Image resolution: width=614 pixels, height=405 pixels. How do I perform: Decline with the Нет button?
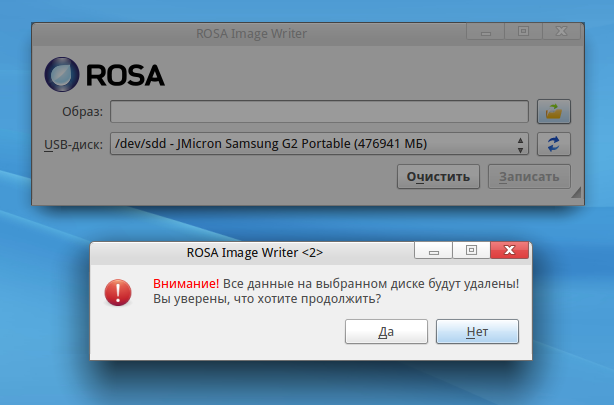[x=477, y=332]
